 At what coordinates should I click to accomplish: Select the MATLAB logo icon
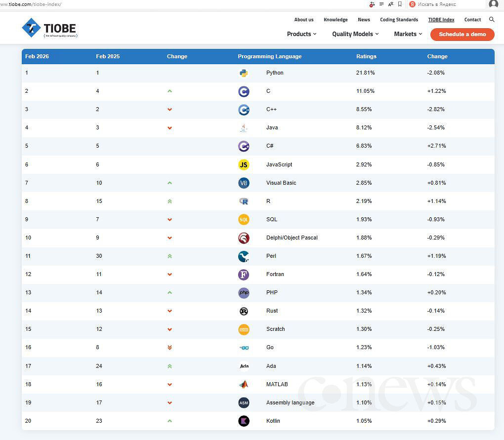coord(244,384)
